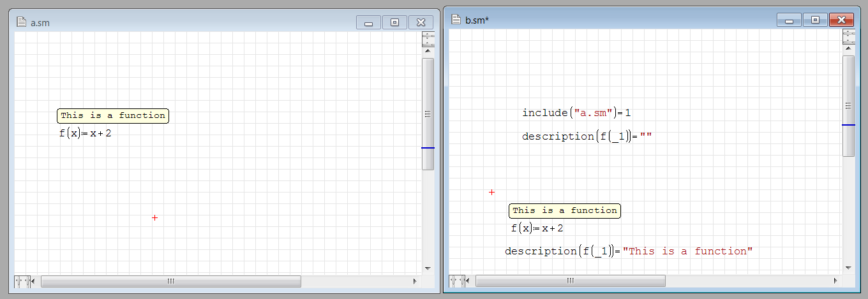Screen dimensions: 868x299
Task: Close the a.sm window
Action: point(421,23)
